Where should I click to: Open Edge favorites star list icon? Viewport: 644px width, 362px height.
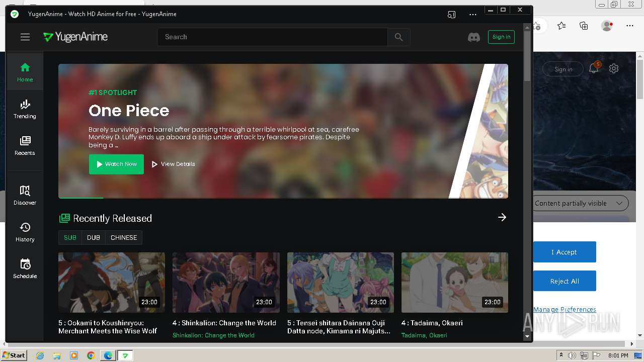561,26
